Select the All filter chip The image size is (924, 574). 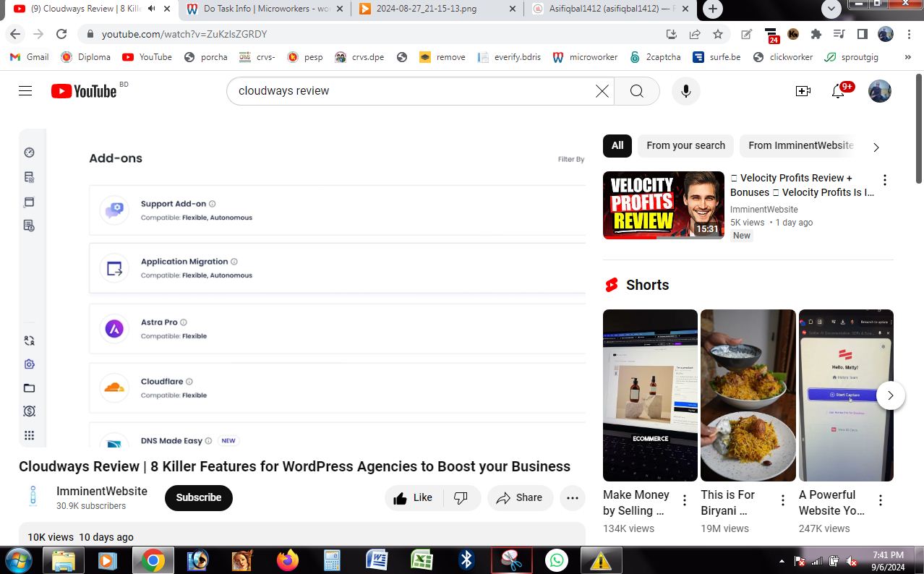(x=617, y=145)
